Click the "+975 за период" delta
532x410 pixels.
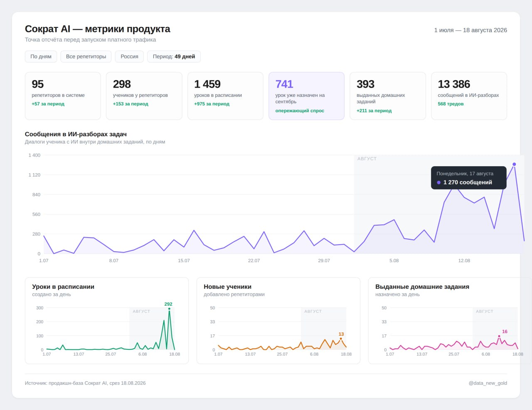(x=212, y=104)
